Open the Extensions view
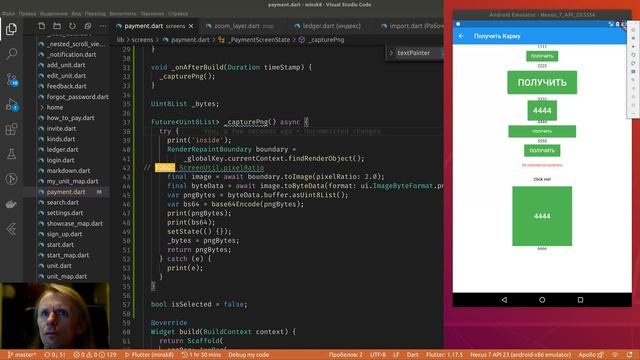The image size is (640, 360). (x=11, y=129)
